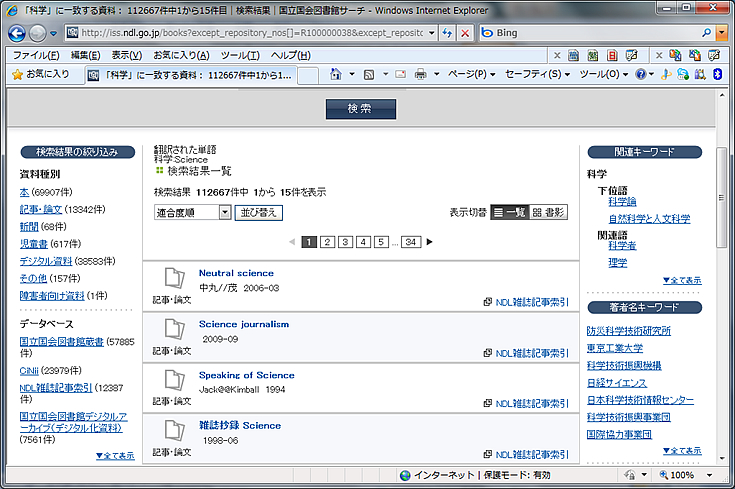Click the Refresh page icon
Viewport: 735px width, 489px height.
[x=447, y=33]
